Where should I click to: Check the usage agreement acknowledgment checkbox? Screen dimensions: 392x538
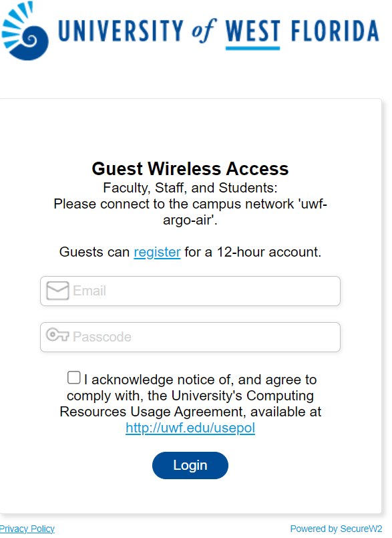pyautogui.click(x=73, y=378)
